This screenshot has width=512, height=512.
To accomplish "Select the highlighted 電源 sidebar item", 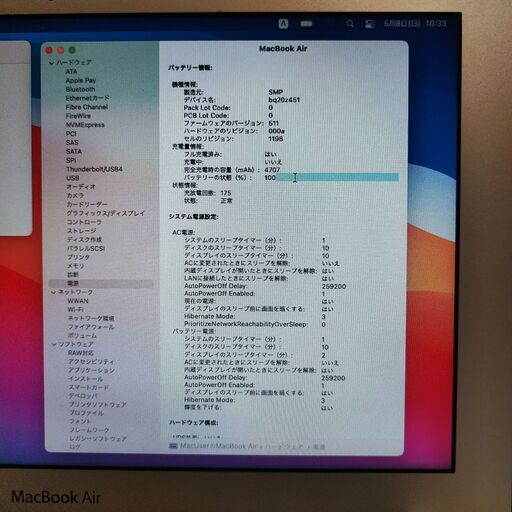I will click(101, 284).
